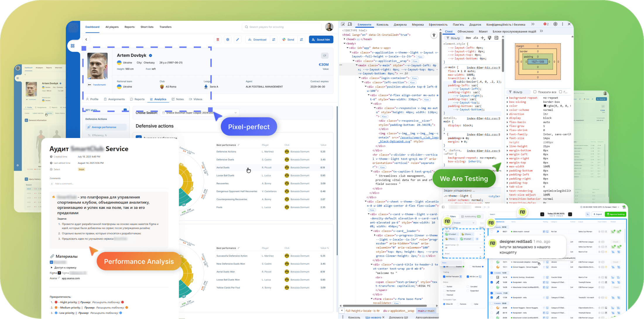Screen dimensions: 644x319
Task: Expand the head element node
Action: (x=344, y=39)
